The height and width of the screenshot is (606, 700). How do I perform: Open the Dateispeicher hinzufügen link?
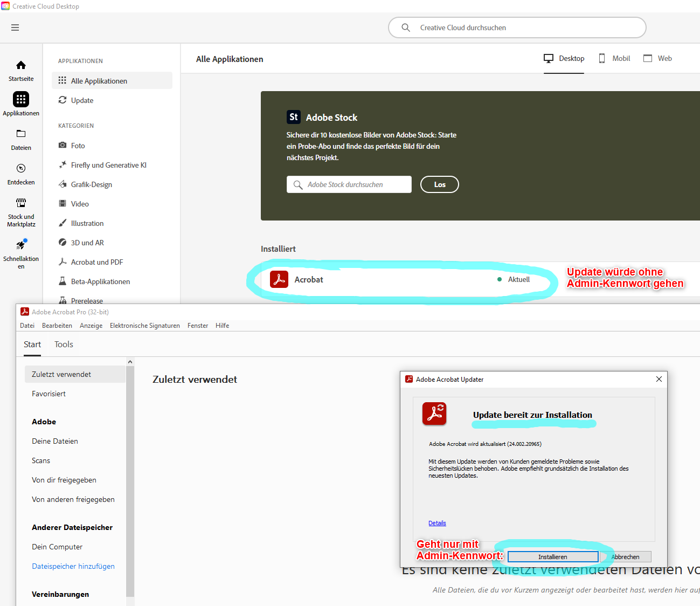(x=73, y=566)
